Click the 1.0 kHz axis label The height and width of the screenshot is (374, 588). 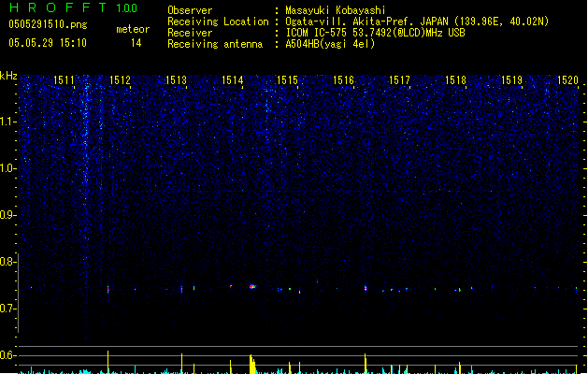click(7, 168)
